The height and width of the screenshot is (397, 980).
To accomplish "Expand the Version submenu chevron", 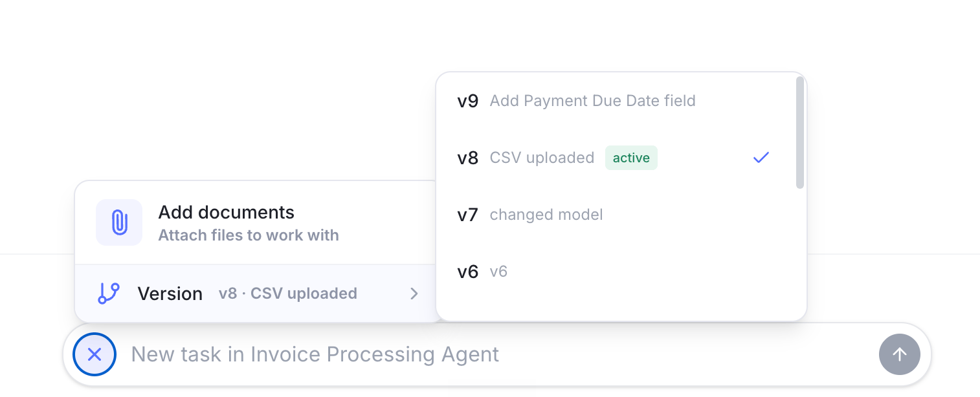I will coord(414,294).
